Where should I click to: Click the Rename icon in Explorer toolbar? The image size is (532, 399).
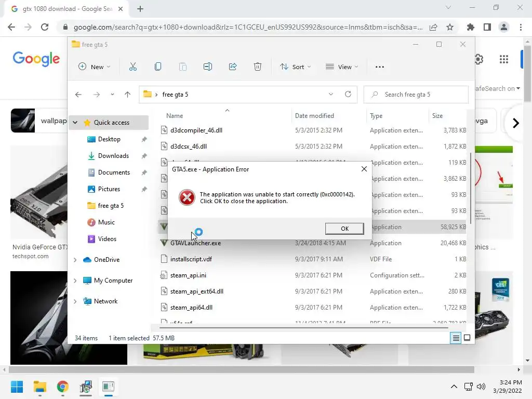point(208,67)
